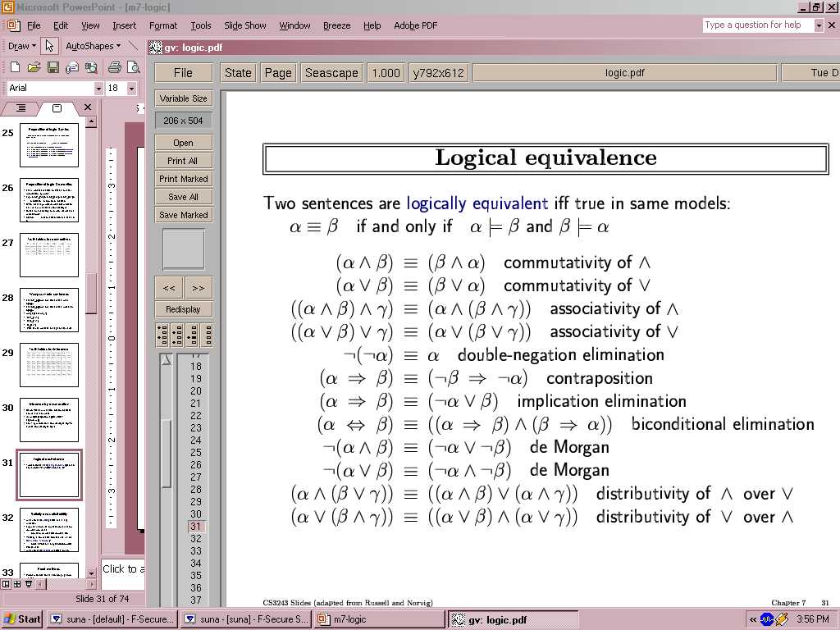Click the Save floppy disk icon
This screenshot has width=840, height=630.
click(52, 67)
